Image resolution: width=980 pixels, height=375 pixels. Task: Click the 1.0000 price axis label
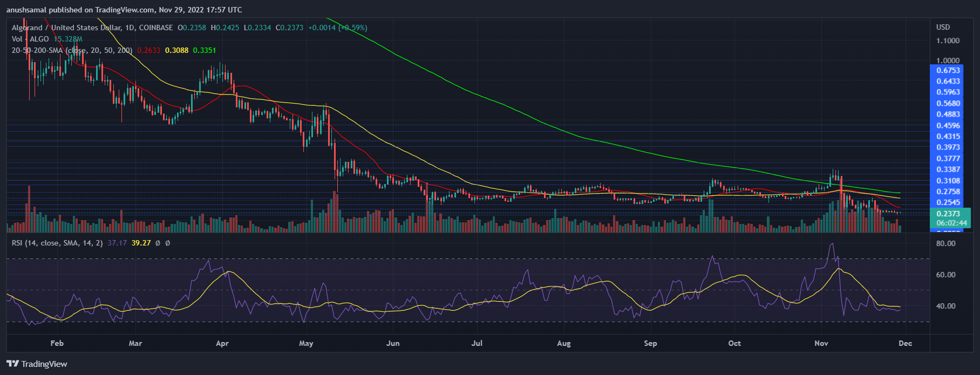point(948,60)
